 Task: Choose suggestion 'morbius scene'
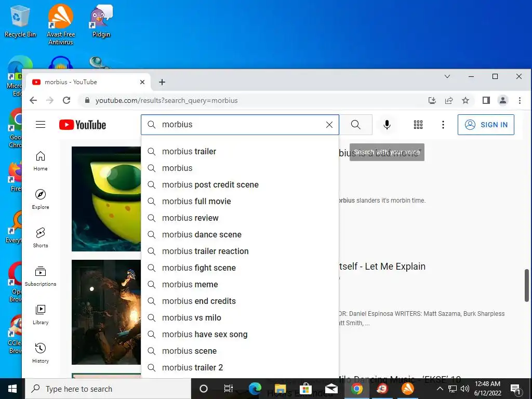240,351
